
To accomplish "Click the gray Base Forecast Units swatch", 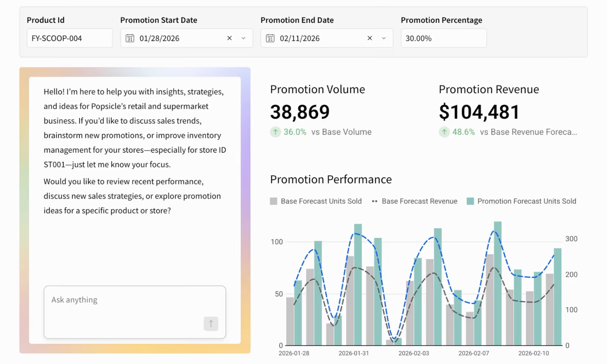I will coord(273,201).
